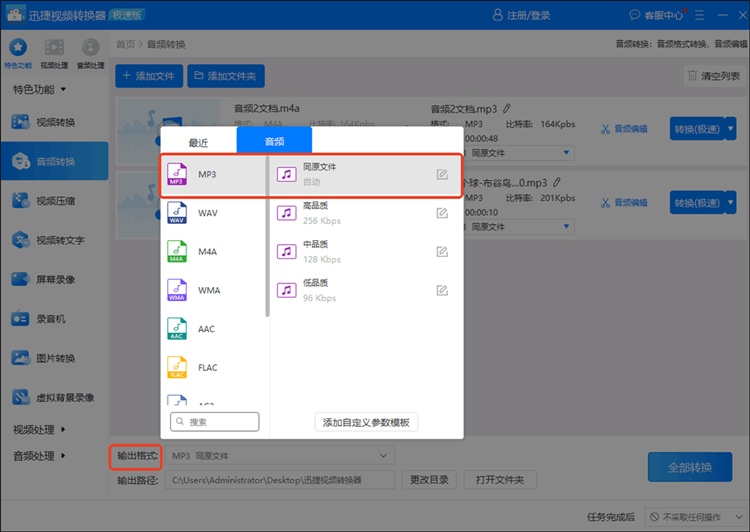Image resolution: width=750 pixels, height=532 pixels.
Task: Choose the M4A format
Action: coord(213,252)
